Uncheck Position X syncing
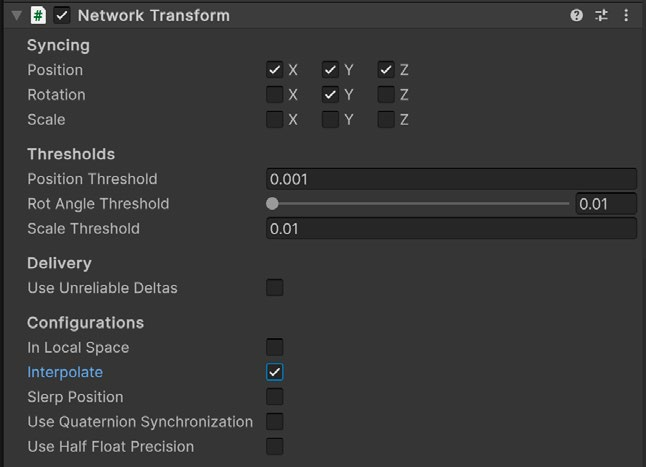The width and height of the screenshot is (646, 467). tap(274, 70)
